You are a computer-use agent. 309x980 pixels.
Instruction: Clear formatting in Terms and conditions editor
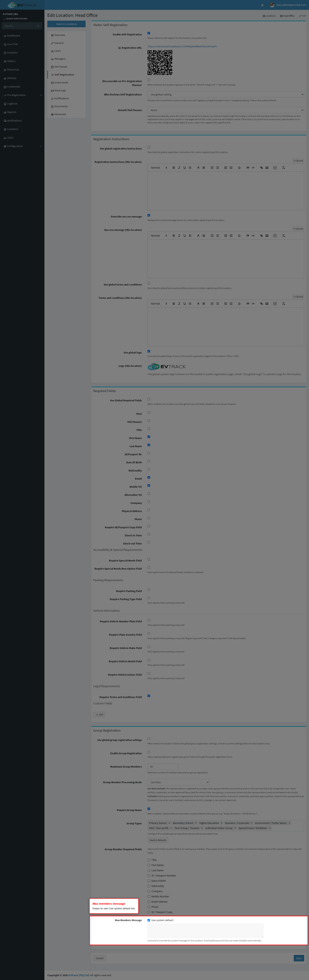(x=284, y=304)
